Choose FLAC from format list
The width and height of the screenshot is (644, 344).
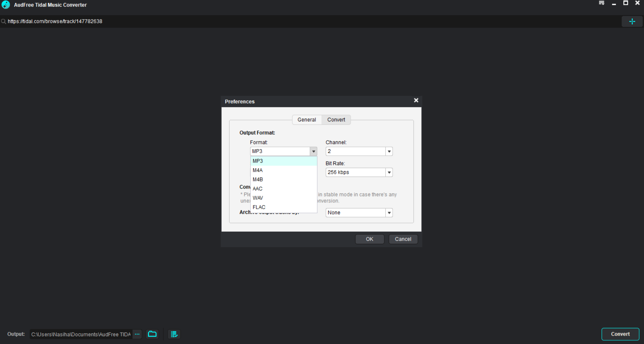(x=284, y=207)
